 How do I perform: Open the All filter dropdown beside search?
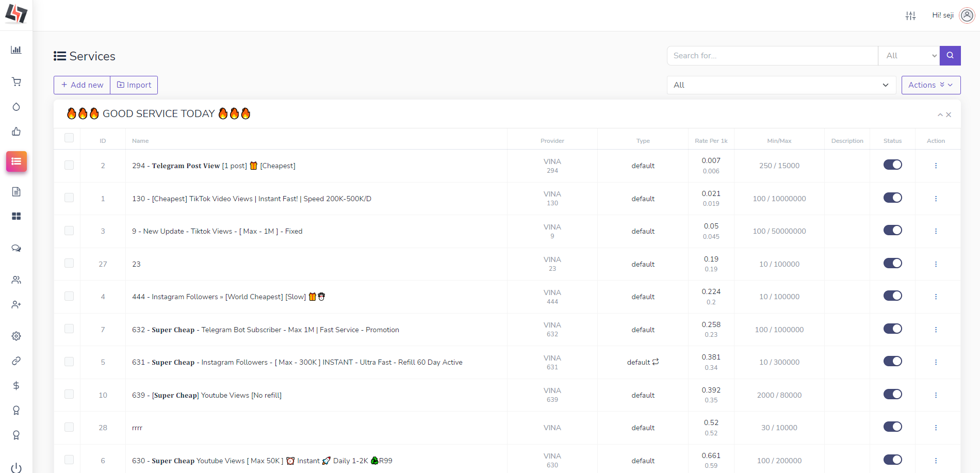point(909,56)
